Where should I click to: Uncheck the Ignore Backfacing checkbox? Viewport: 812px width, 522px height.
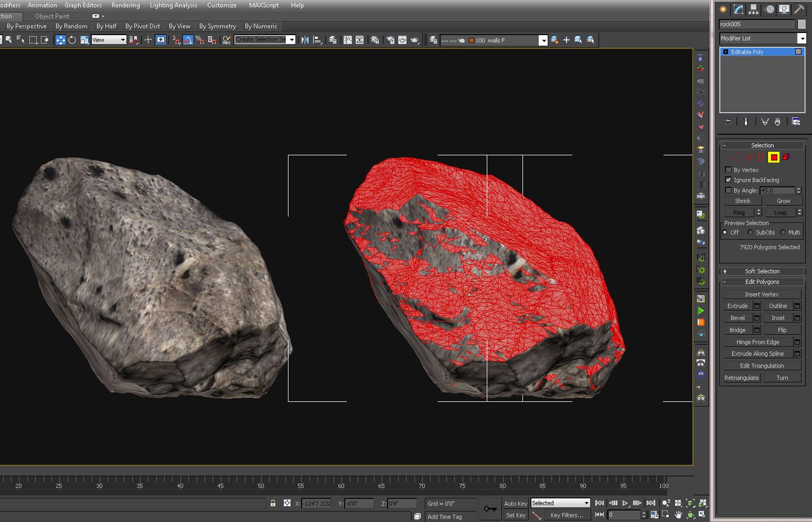[728, 180]
